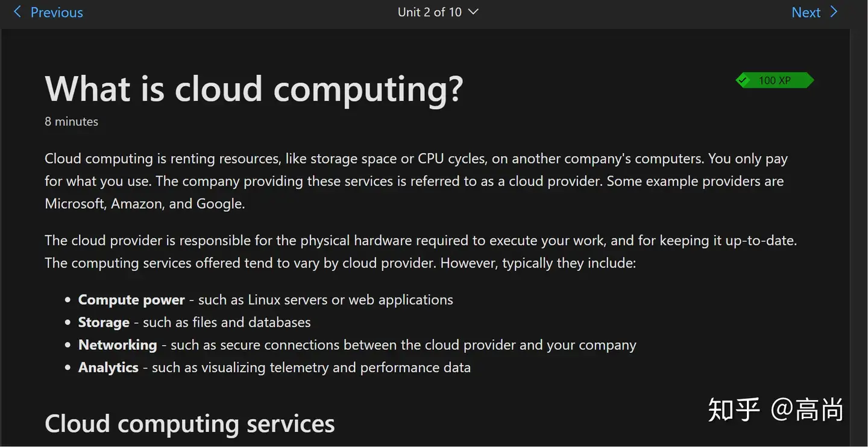
Task: Click the Zhihu logo watermark text
Action: (734, 410)
